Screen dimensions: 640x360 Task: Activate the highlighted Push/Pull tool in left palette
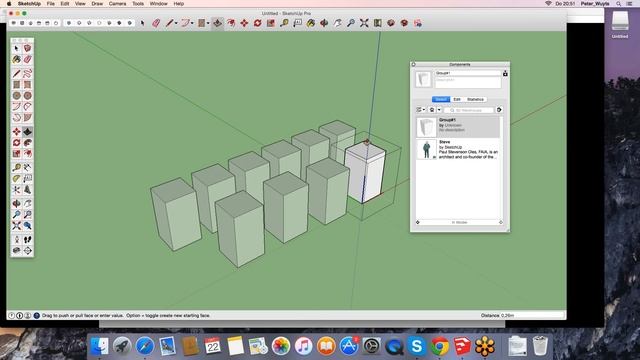pyautogui.click(x=27, y=131)
